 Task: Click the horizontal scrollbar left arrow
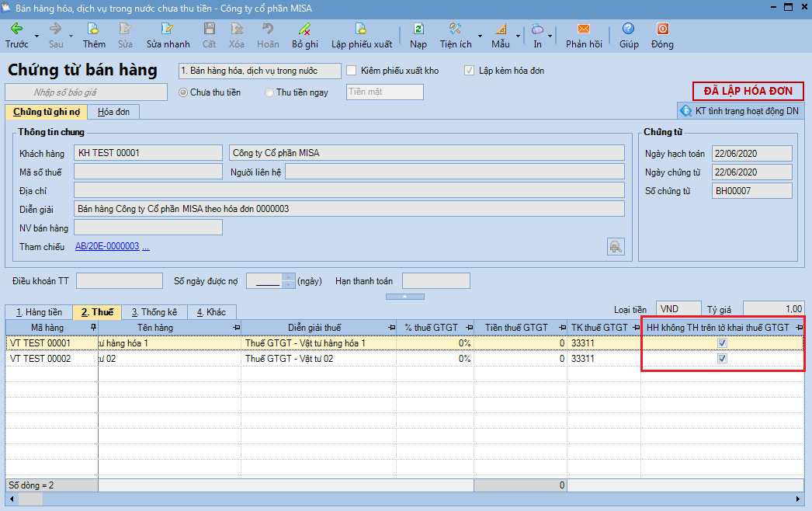12,499
